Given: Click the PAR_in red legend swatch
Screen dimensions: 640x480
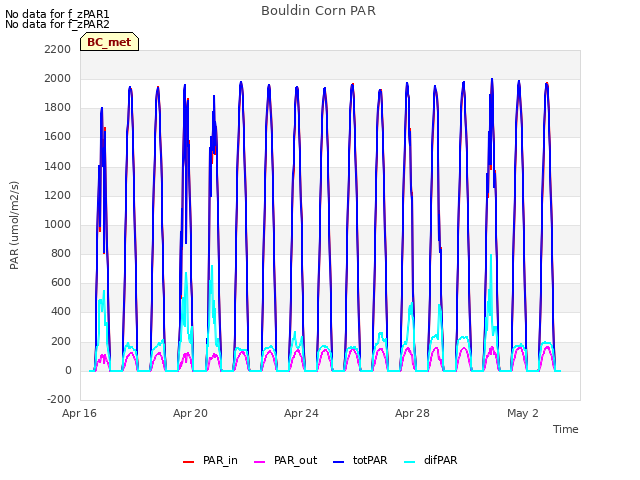Looking at the screenshot, I should [x=189, y=462].
